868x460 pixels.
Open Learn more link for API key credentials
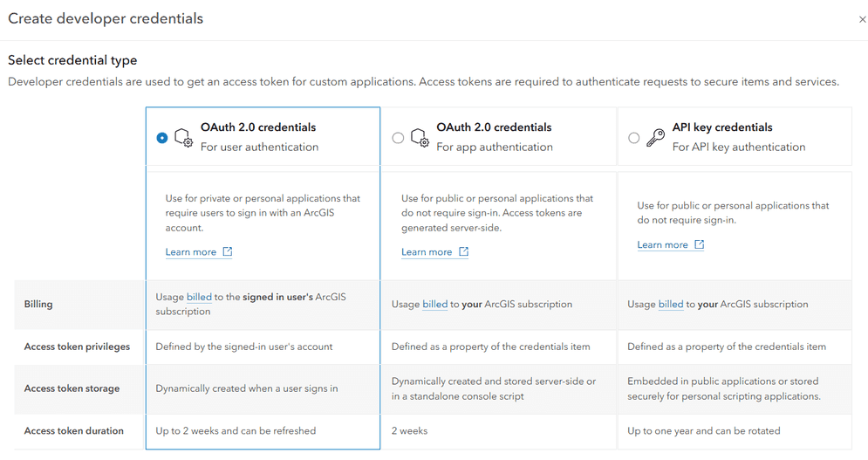[x=663, y=244]
